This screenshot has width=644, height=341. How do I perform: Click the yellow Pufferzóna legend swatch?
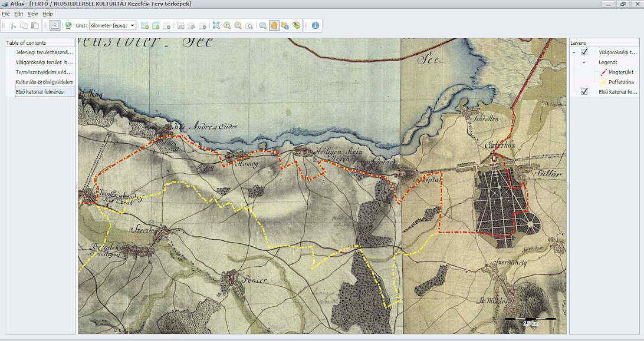coord(603,82)
